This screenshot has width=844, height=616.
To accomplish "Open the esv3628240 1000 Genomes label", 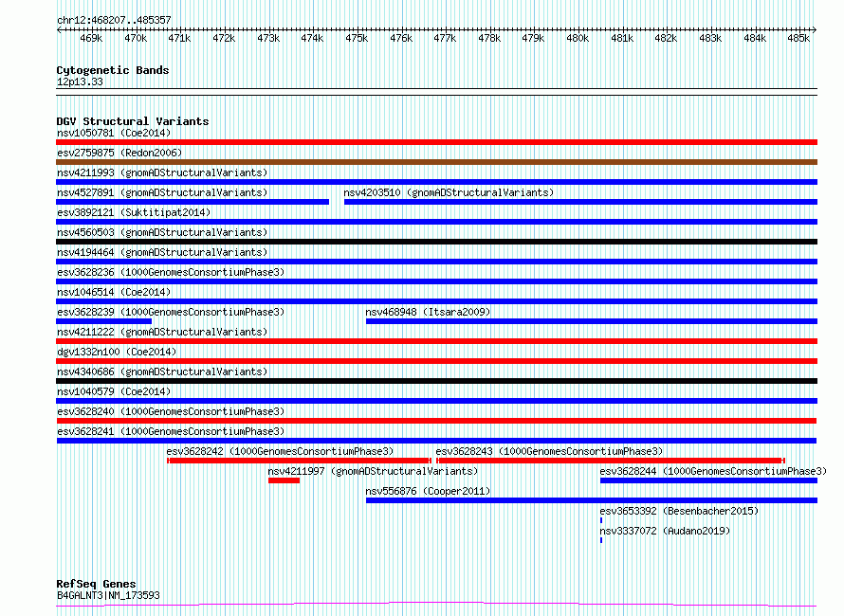I will [171, 411].
